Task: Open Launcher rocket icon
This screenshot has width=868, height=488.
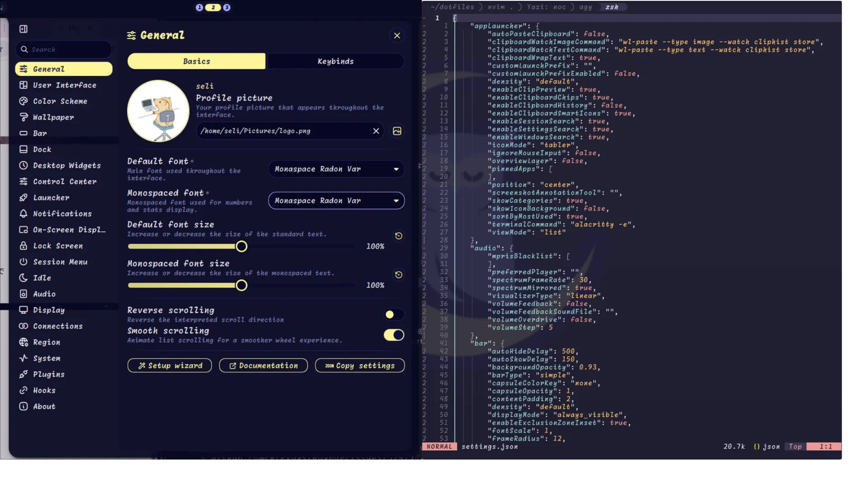Action: [x=24, y=197]
